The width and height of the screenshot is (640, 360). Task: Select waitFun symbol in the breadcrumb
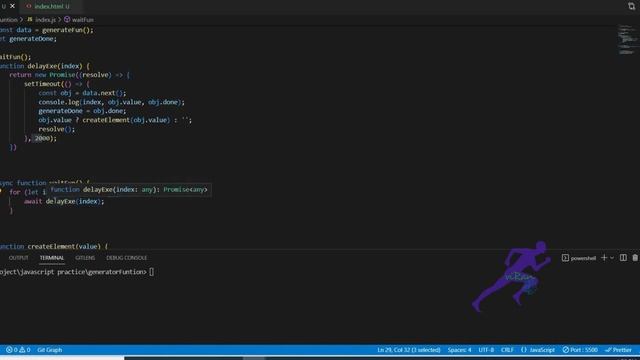pos(82,20)
